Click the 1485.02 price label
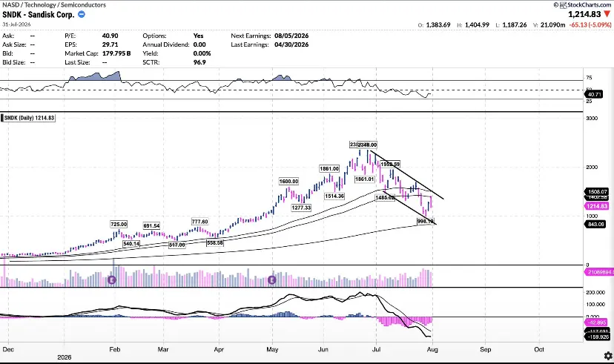Image resolution: width=614 pixels, height=364 pixels. (385, 198)
